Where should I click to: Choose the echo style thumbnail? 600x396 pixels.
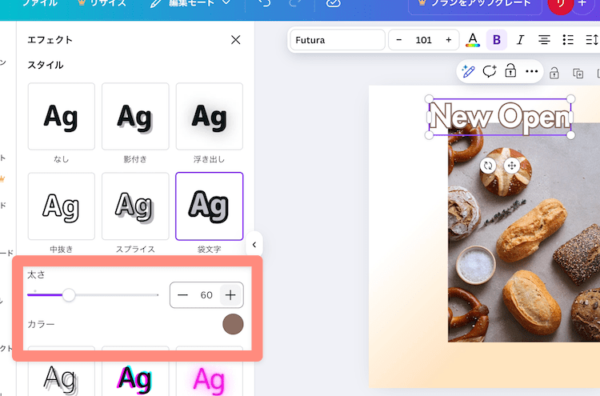tap(61, 372)
